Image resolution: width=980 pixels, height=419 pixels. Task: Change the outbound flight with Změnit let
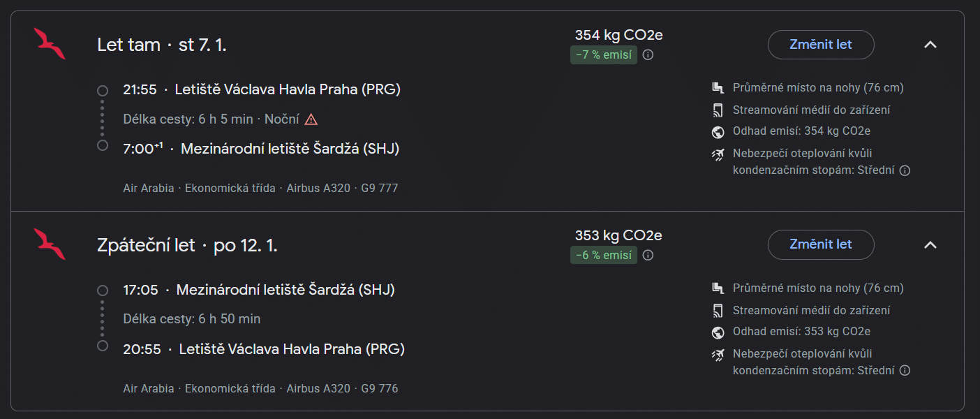(x=821, y=45)
